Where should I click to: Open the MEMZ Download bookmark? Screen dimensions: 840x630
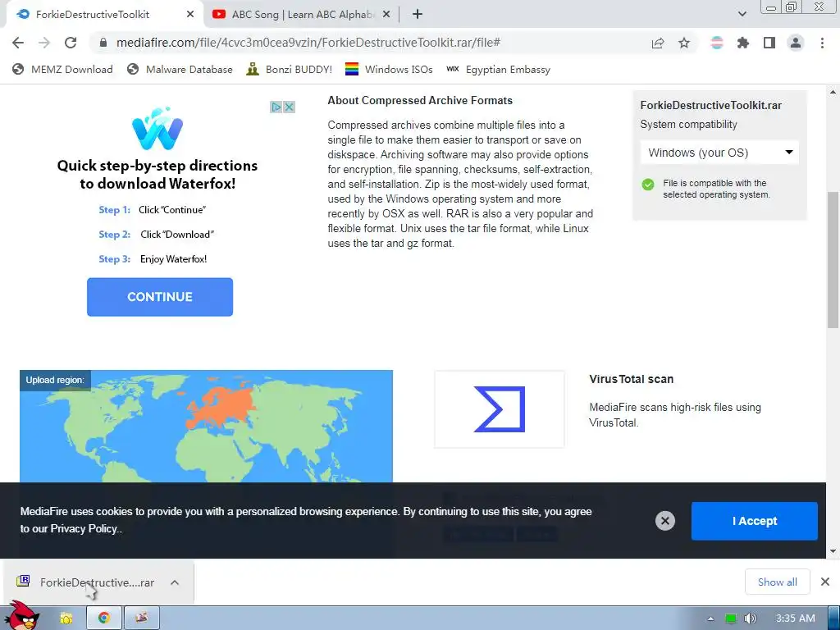click(62, 69)
